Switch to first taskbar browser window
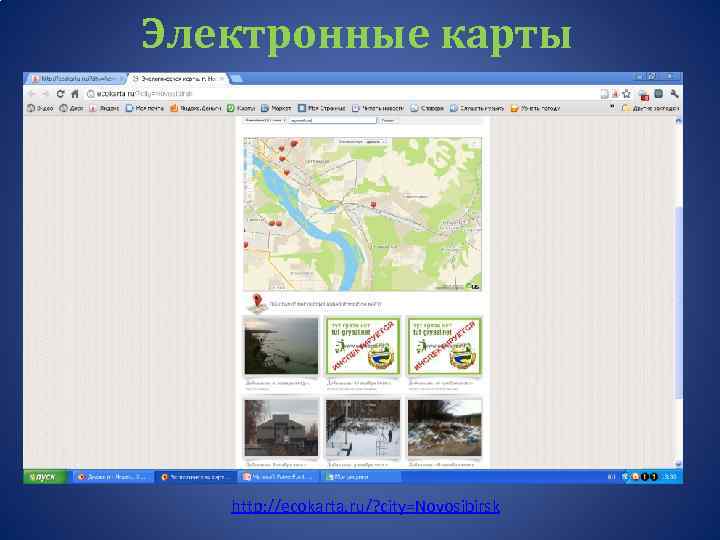This screenshot has height=540, width=720. coord(112,477)
